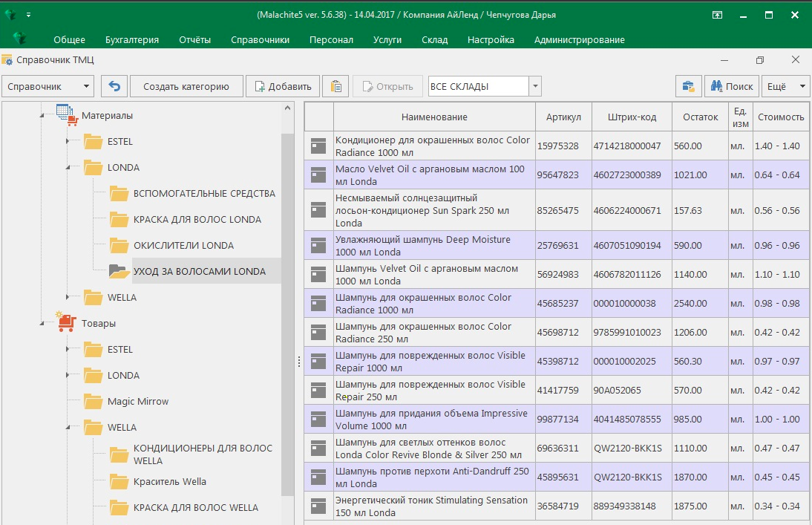Screen dimensions: 812x525
Task: Click the Материалы catalog icon in tree
Action: (x=67, y=115)
